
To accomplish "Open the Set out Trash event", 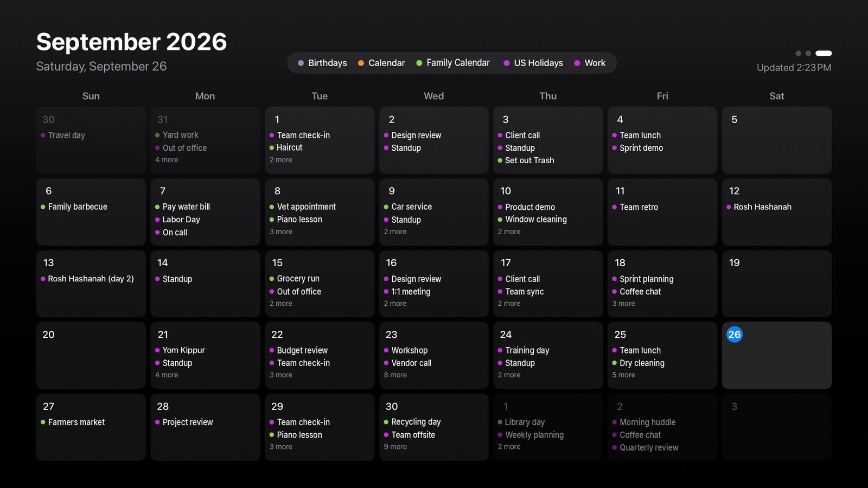I will click(x=526, y=160).
